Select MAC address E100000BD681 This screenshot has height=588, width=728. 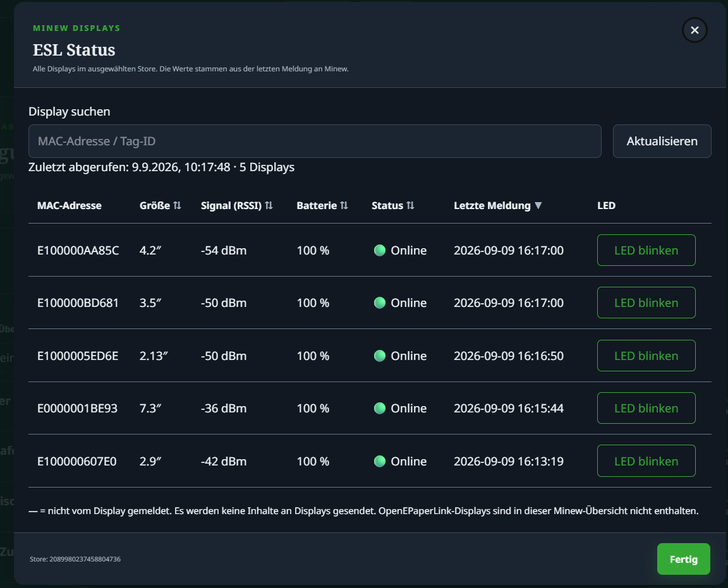pyautogui.click(x=78, y=303)
